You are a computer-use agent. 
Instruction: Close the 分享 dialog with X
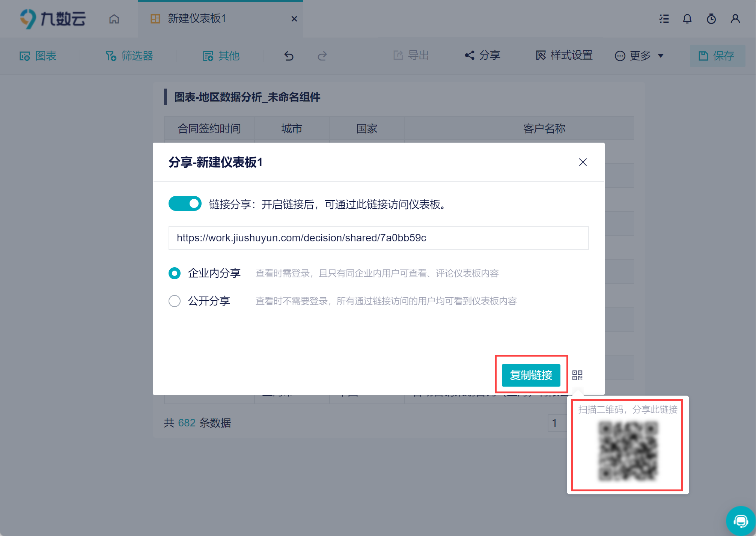coord(583,162)
